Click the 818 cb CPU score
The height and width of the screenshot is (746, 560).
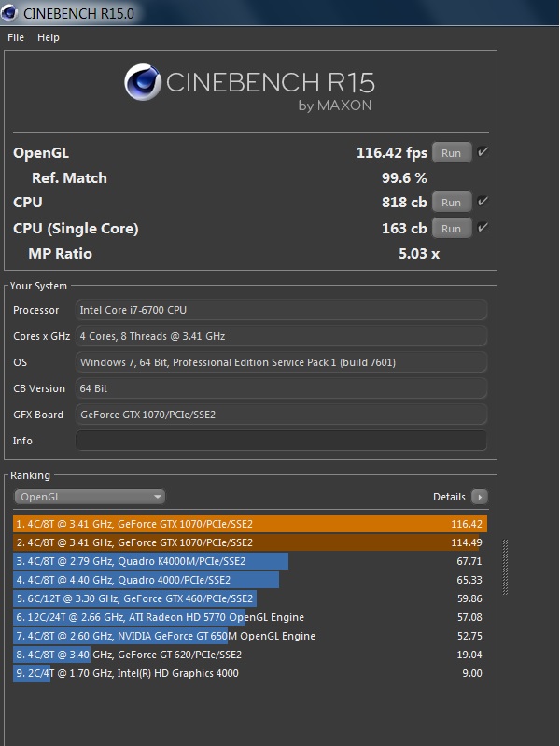click(404, 203)
